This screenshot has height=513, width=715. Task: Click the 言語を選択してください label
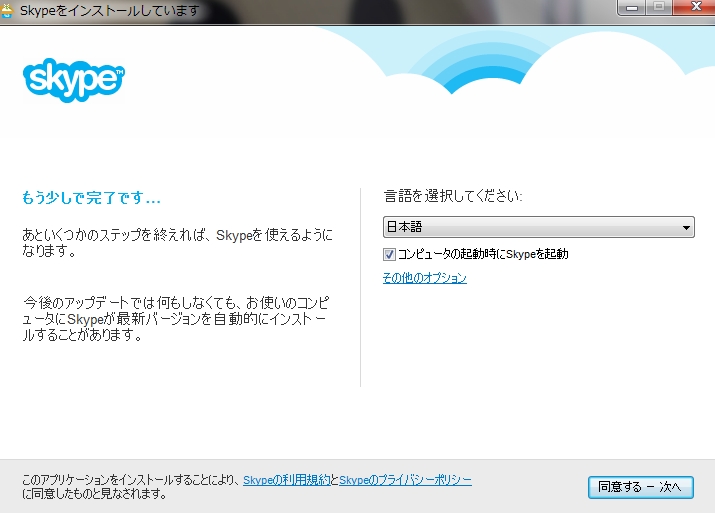click(x=453, y=196)
